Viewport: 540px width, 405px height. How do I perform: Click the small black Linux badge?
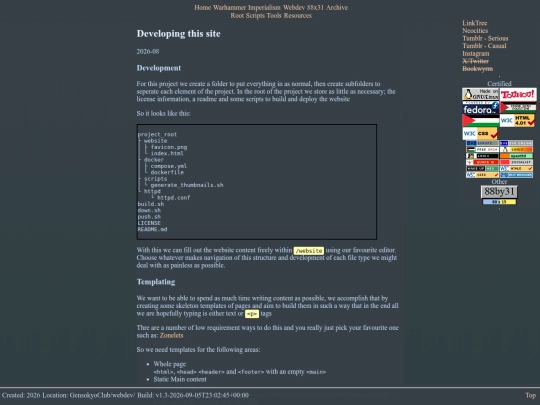coord(482,156)
